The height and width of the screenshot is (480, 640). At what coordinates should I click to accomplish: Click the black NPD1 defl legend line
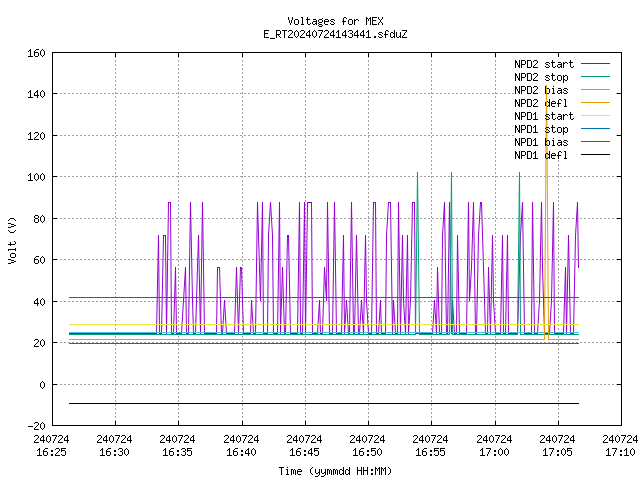tap(595, 155)
